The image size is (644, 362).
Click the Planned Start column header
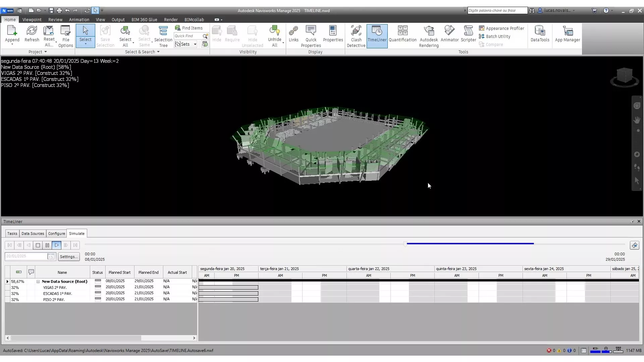(x=119, y=272)
